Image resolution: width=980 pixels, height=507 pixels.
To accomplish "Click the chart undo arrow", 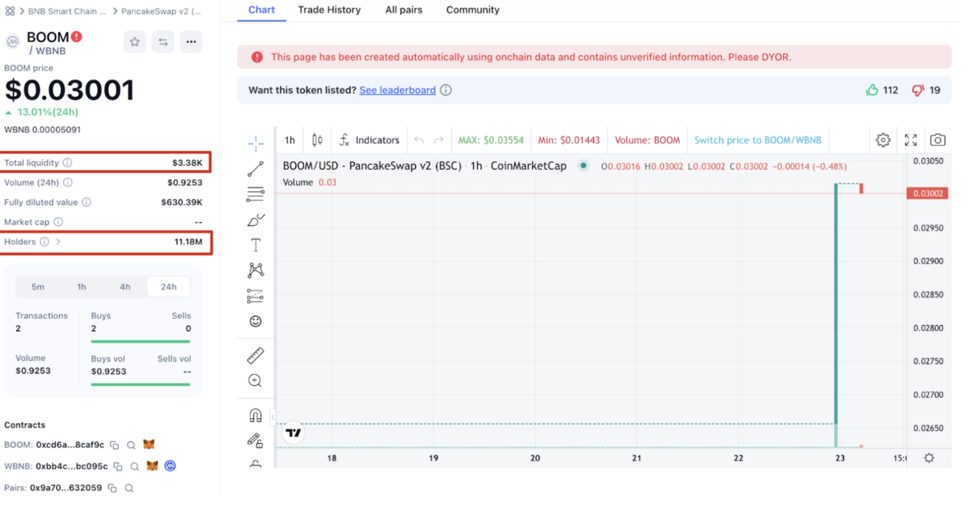I will (419, 140).
